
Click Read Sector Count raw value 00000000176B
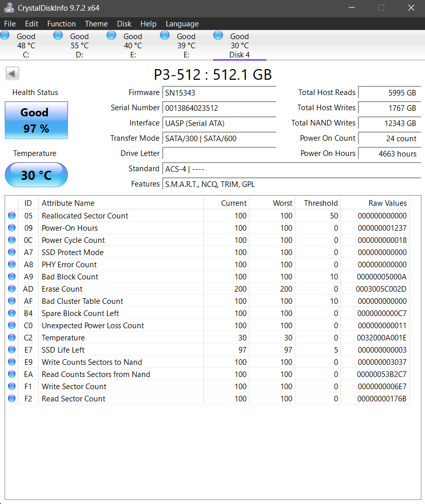[x=382, y=398]
